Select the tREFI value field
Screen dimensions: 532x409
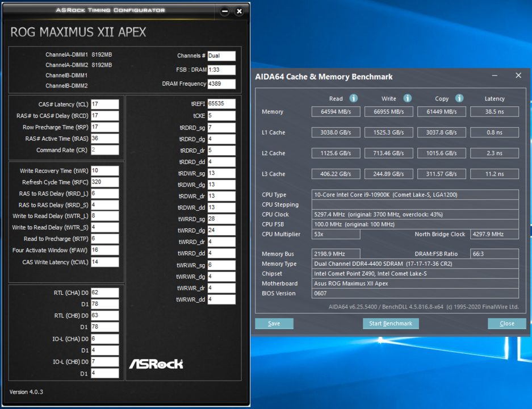point(221,104)
